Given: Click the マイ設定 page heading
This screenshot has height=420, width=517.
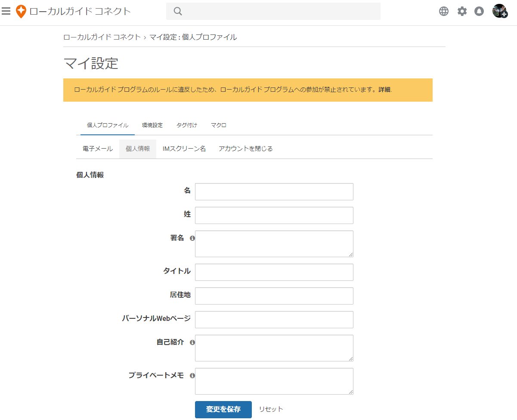Looking at the screenshot, I should 91,63.
